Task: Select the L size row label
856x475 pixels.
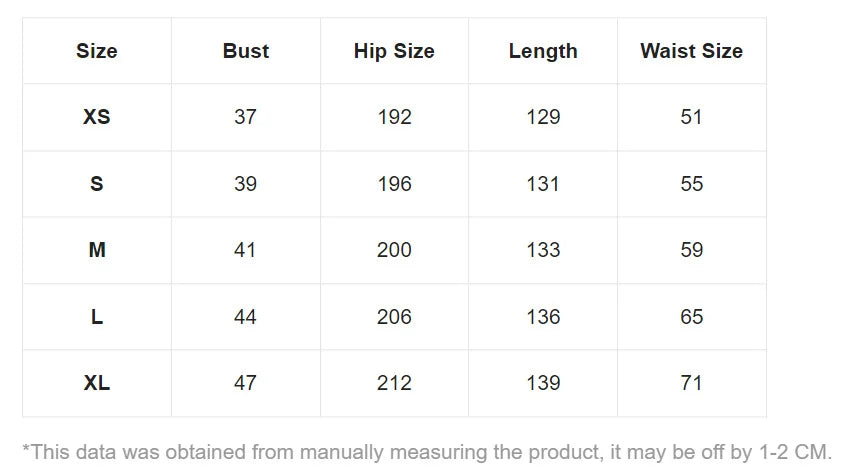Action: (x=97, y=317)
